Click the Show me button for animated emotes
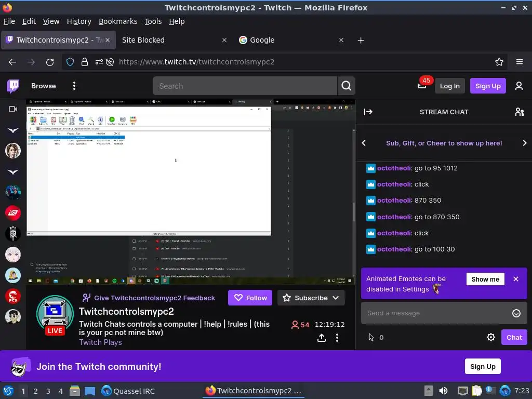This screenshot has width=532, height=399. (485, 279)
